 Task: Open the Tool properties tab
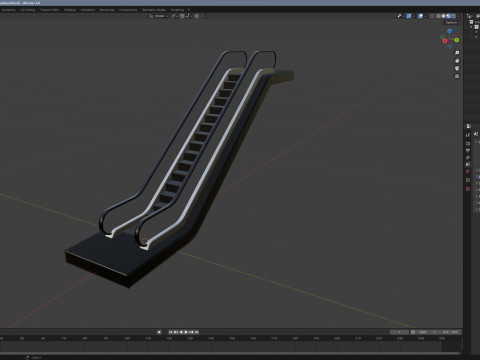coord(468,135)
